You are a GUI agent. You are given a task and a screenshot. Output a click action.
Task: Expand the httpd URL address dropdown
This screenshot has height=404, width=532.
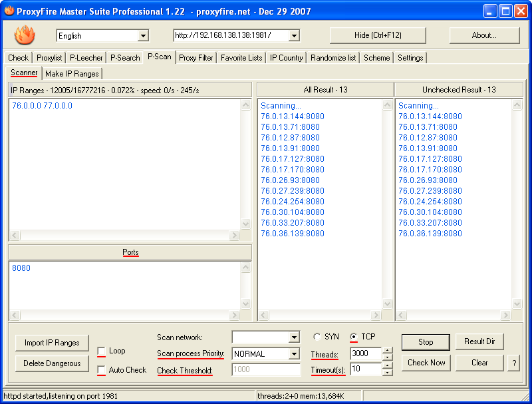(x=294, y=36)
